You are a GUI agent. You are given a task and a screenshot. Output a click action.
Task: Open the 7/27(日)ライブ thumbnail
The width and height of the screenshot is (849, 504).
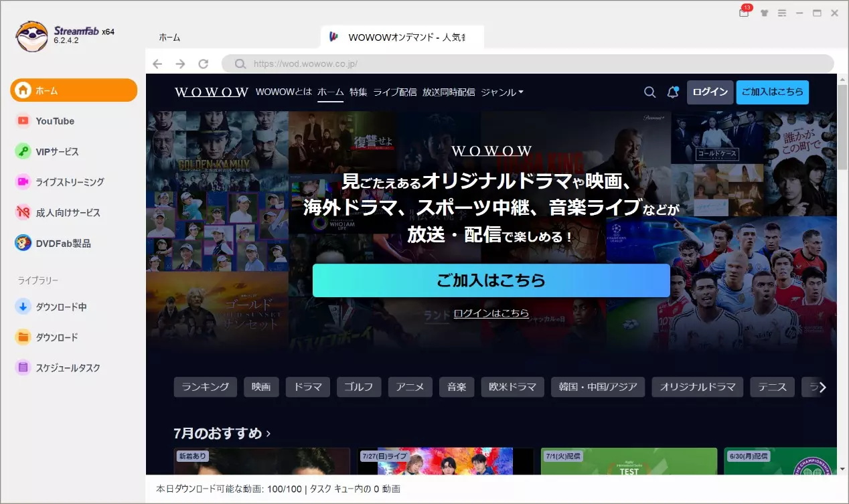click(446, 462)
